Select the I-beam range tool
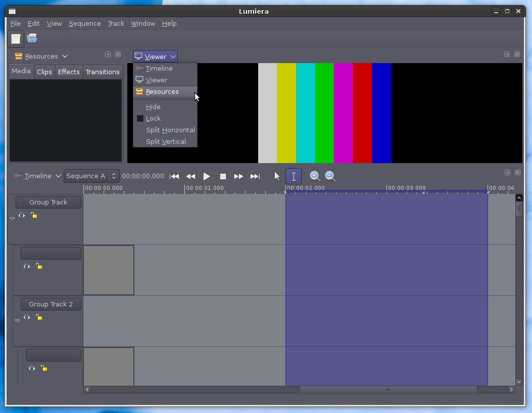 (x=294, y=176)
